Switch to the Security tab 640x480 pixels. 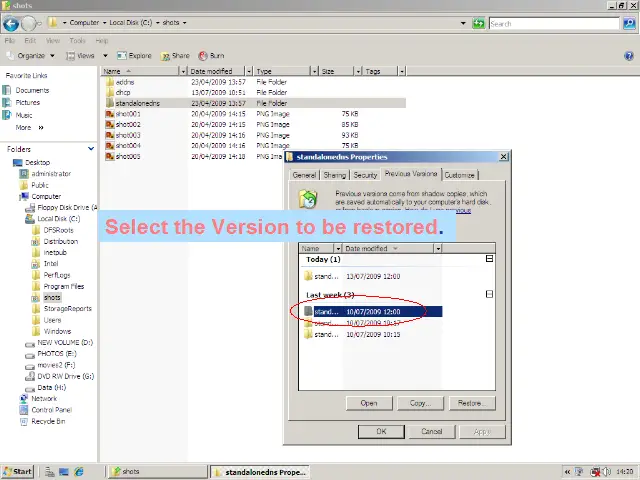point(365,175)
